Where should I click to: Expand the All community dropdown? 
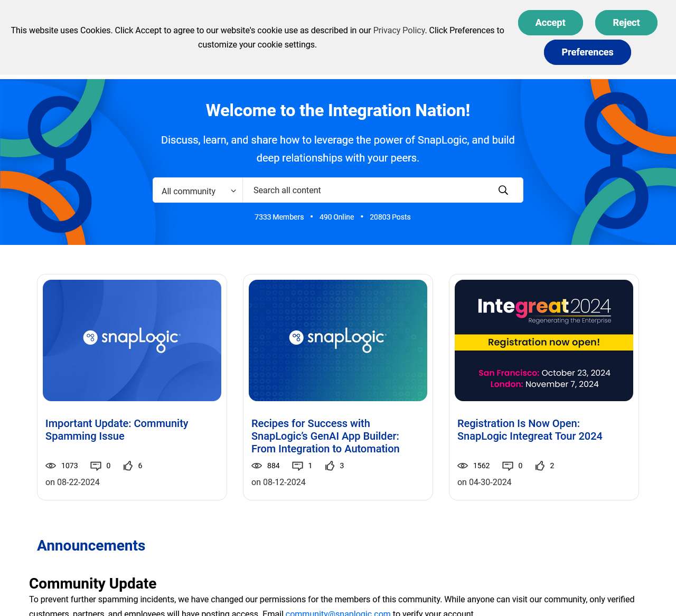point(198,191)
